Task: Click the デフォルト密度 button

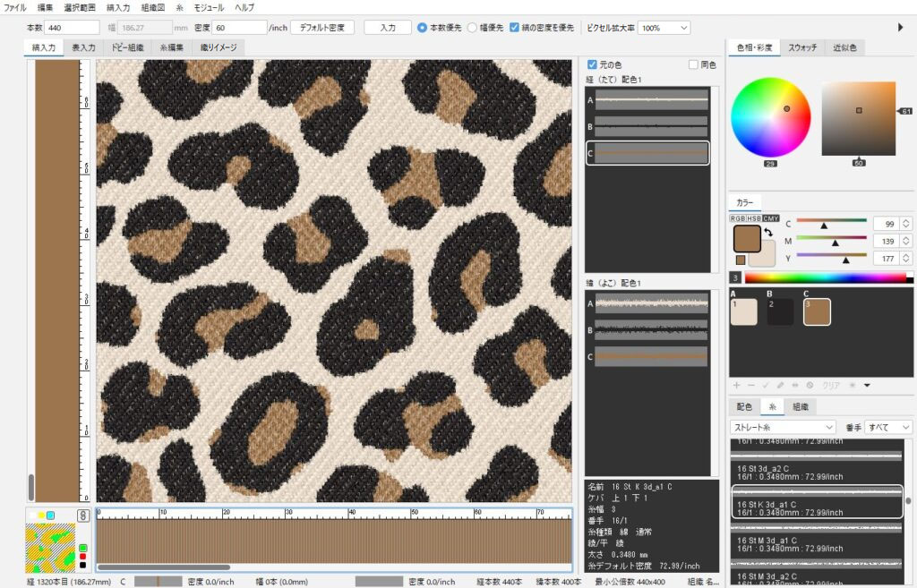Action: [322, 28]
